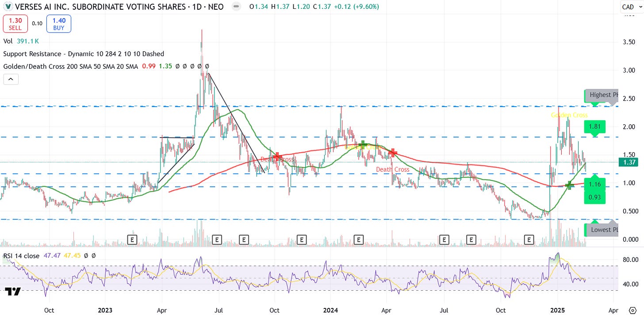Click the red Death Cross plus marker near Oct 2023
Viewport: 644px width, 315px height.
pyautogui.click(x=277, y=156)
